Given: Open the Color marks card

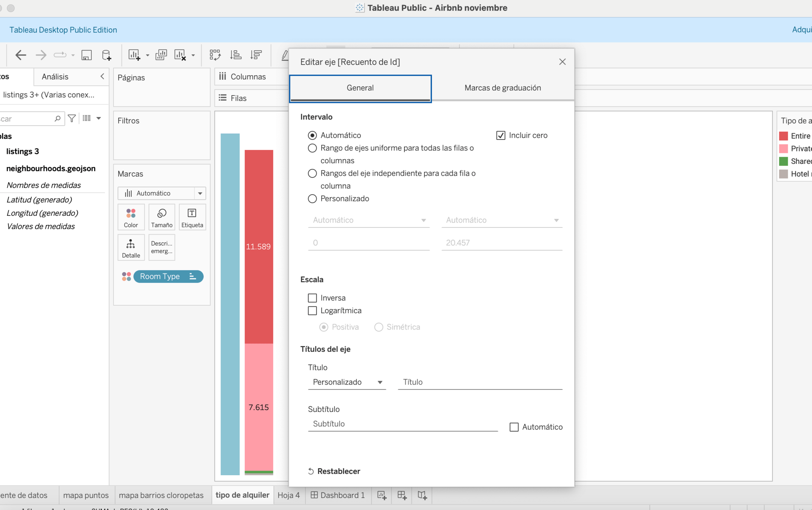Looking at the screenshot, I should pyautogui.click(x=131, y=217).
